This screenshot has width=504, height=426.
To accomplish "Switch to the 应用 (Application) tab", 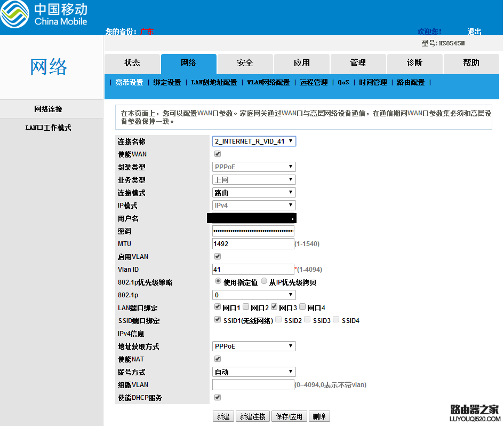I will 301,63.
